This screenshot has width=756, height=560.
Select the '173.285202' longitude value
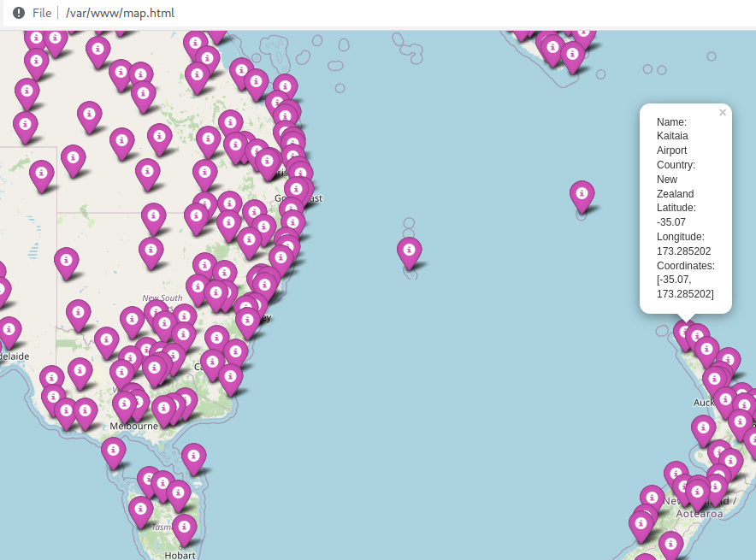click(683, 251)
